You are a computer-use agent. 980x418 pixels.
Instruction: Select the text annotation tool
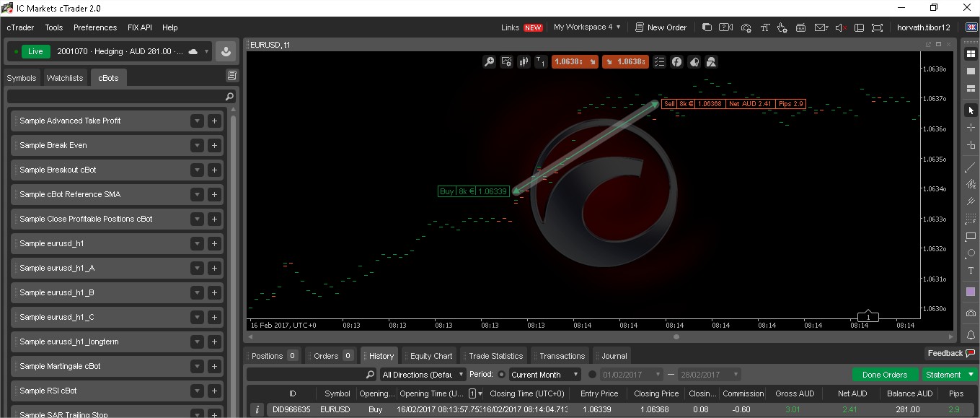coord(971,271)
